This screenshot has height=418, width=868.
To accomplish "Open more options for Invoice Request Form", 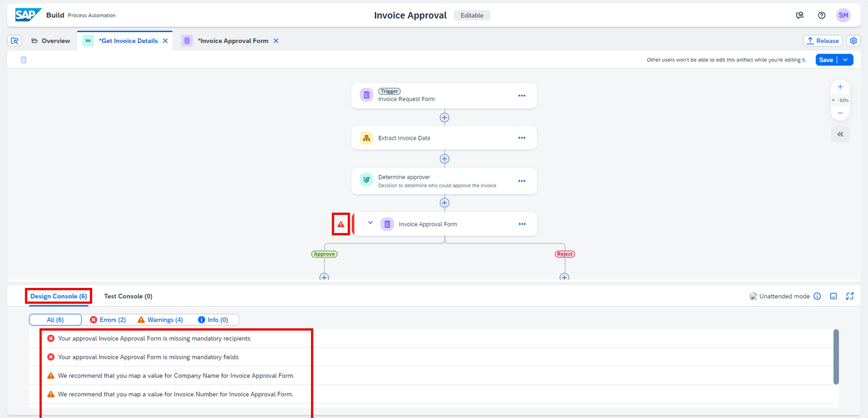I will [x=522, y=96].
